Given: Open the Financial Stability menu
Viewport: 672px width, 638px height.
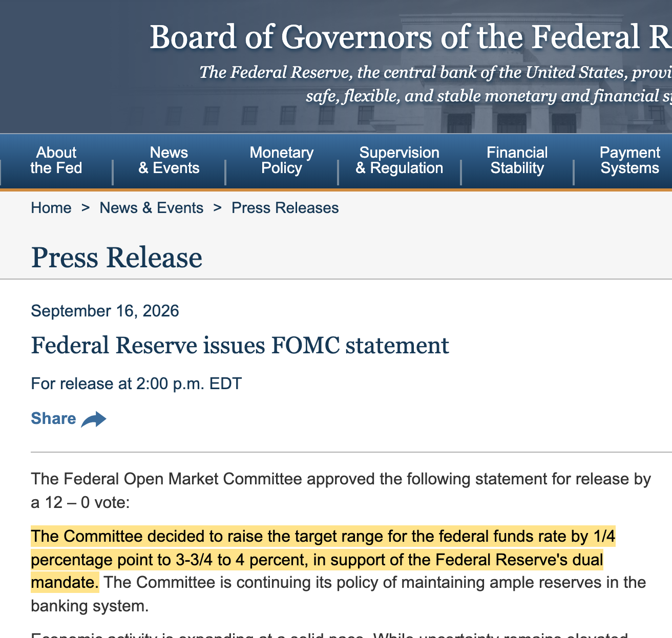Looking at the screenshot, I should click(x=517, y=160).
